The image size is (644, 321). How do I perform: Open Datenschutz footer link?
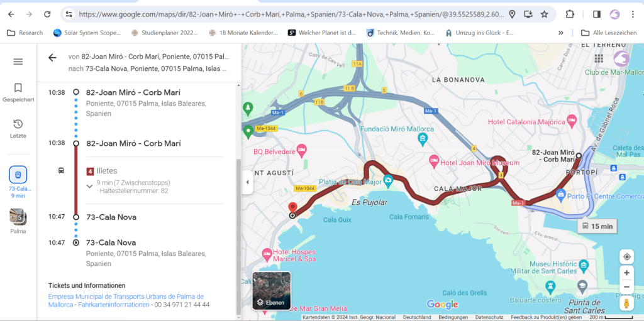[x=489, y=317]
